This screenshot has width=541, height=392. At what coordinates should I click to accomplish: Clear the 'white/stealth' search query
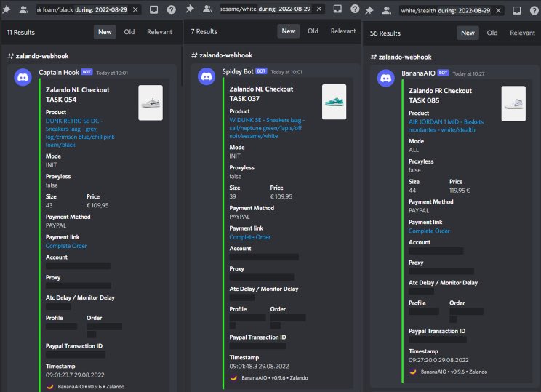[499, 10]
